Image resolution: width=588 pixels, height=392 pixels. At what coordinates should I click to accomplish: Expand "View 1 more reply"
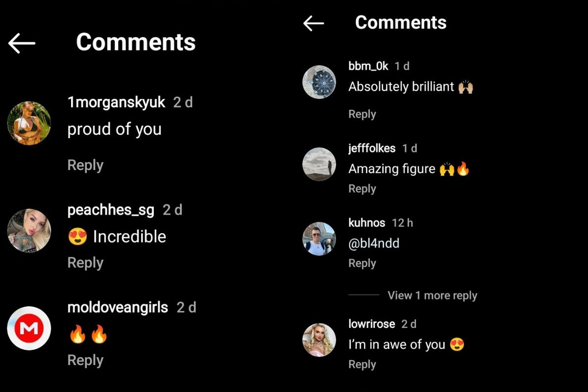pos(432,295)
